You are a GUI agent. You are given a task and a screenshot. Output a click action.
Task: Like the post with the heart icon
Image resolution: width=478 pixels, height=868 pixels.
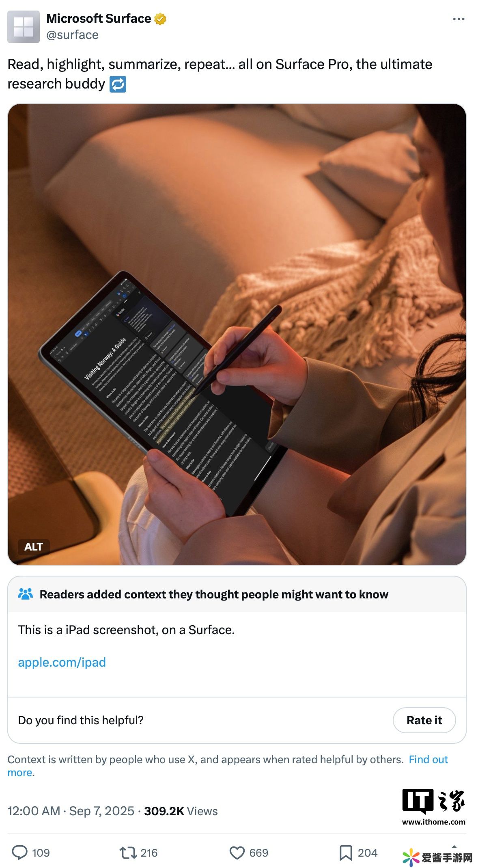coord(237,853)
